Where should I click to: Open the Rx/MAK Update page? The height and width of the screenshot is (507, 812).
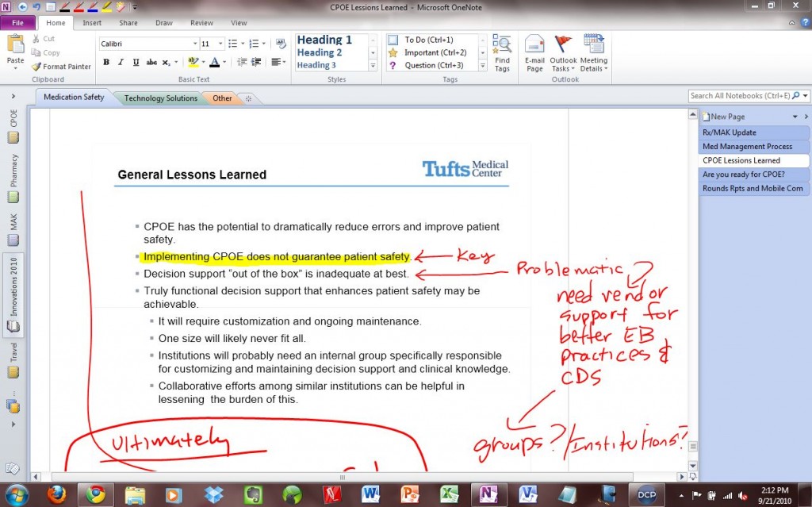pyautogui.click(x=730, y=132)
